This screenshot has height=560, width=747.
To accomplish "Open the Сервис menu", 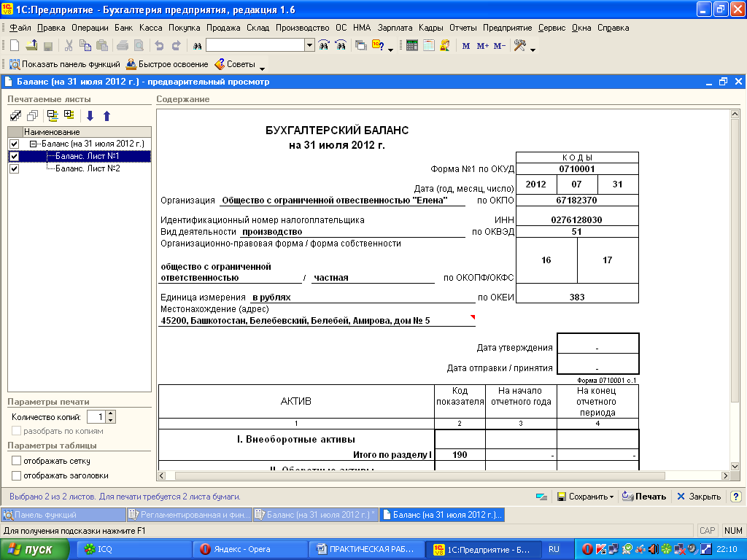I will [551, 28].
